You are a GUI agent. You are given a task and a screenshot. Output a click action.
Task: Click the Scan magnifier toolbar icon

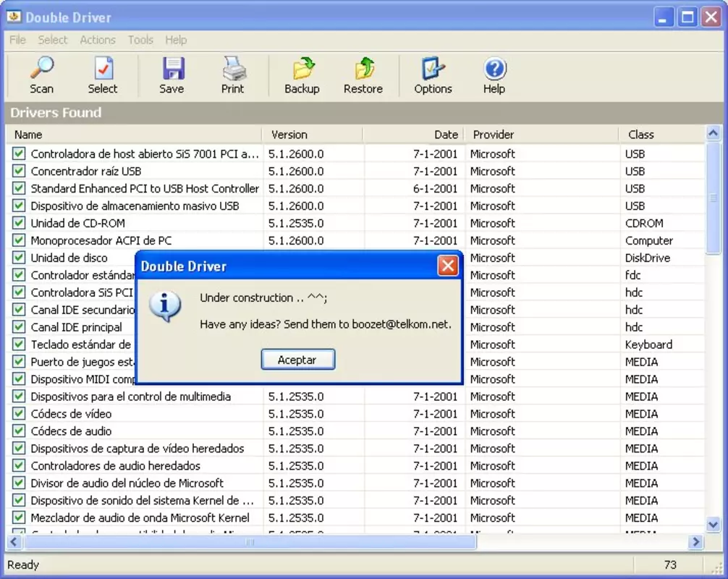[42, 68]
